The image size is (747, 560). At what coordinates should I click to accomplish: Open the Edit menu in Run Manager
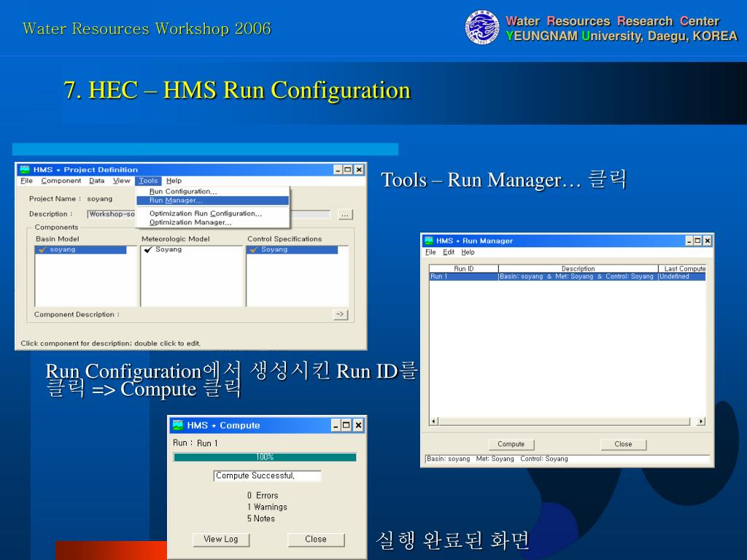[449, 252]
